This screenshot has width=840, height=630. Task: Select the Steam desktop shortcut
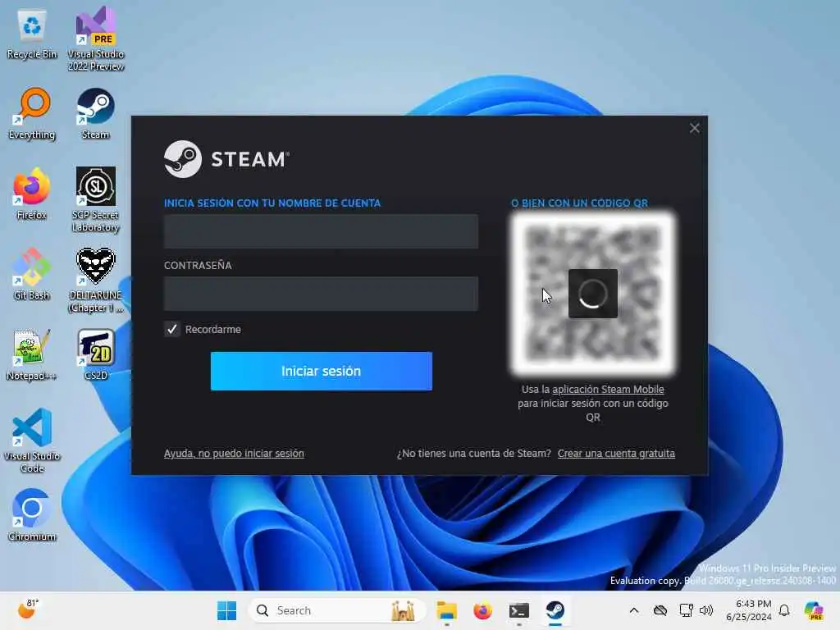96,114
